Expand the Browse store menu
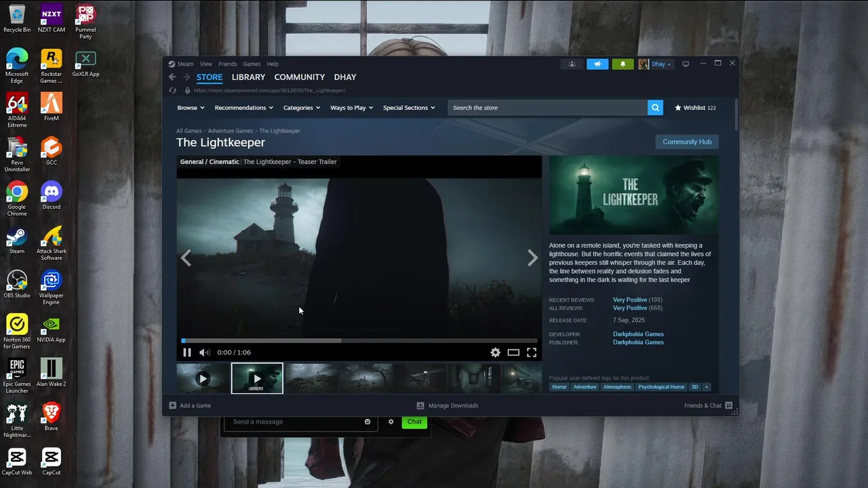The width and height of the screenshot is (868, 488). [190, 108]
